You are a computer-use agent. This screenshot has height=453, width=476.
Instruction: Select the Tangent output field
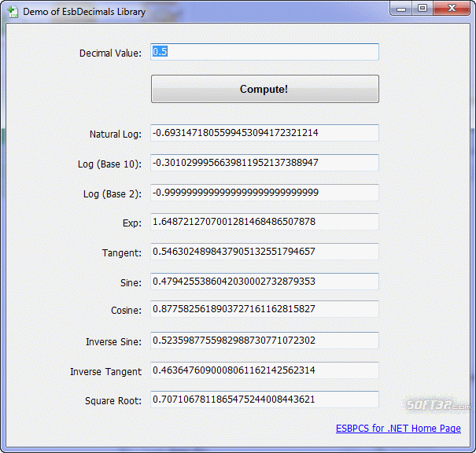[264, 252]
